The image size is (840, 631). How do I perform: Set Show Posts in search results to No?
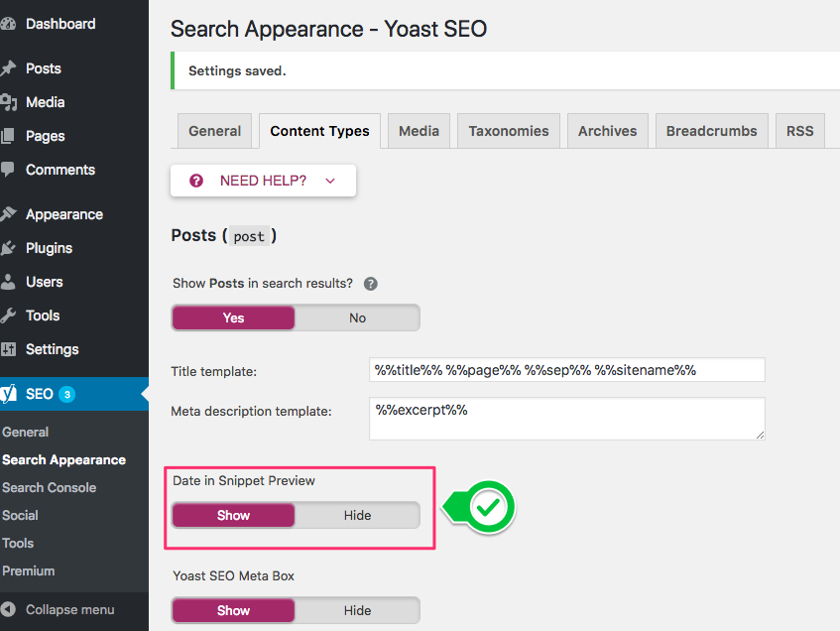tap(357, 318)
